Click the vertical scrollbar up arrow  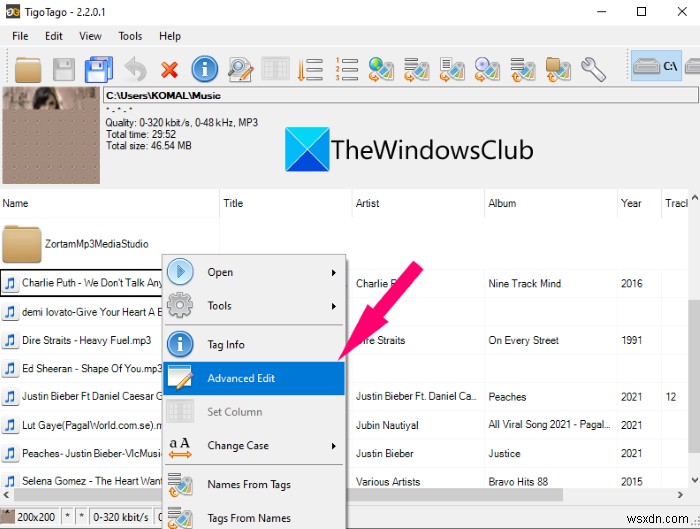[694, 197]
